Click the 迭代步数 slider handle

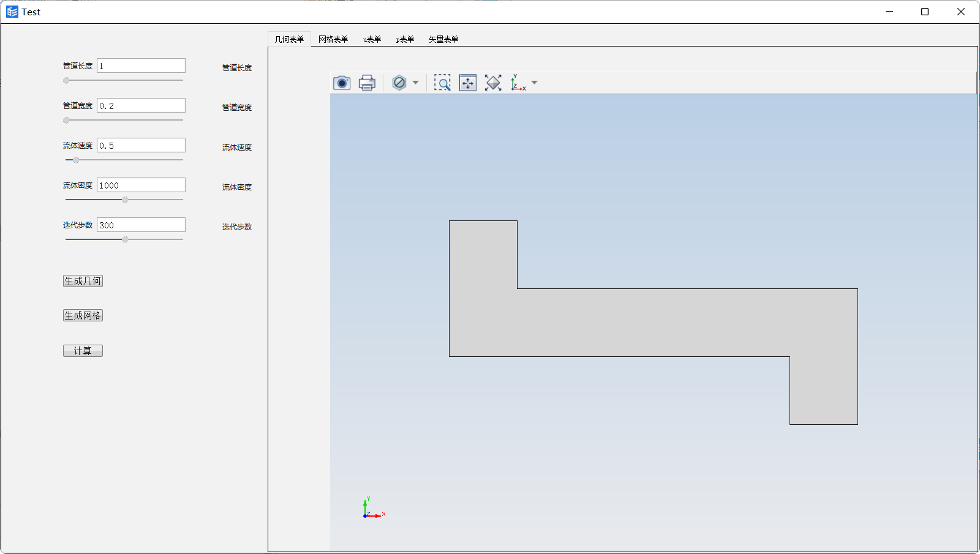coord(125,239)
